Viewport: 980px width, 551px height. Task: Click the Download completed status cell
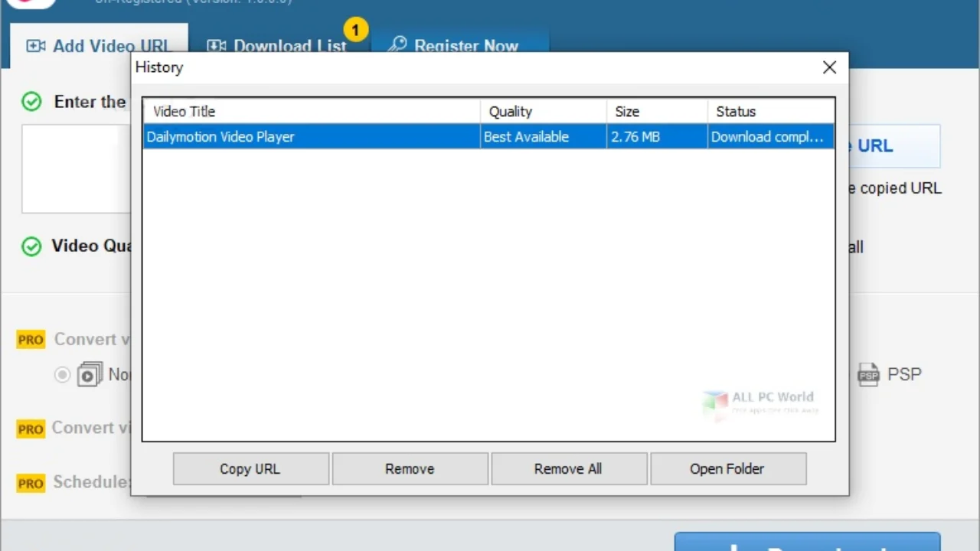[770, 137]
